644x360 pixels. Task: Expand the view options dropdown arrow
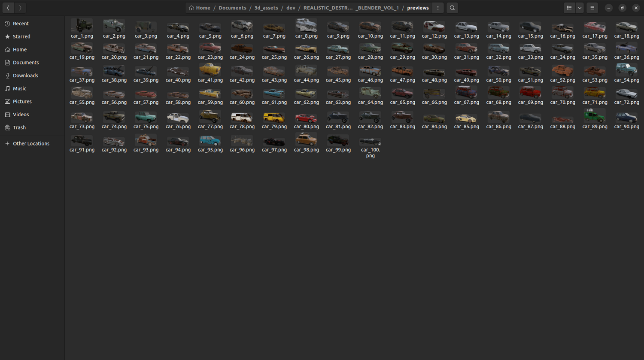tap(580, 8)
